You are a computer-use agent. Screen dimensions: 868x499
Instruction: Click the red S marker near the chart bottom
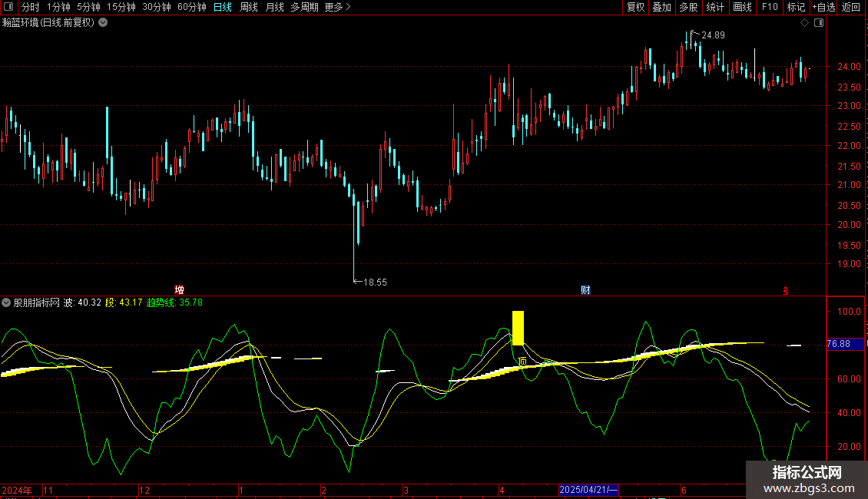(x=786, y=291)
